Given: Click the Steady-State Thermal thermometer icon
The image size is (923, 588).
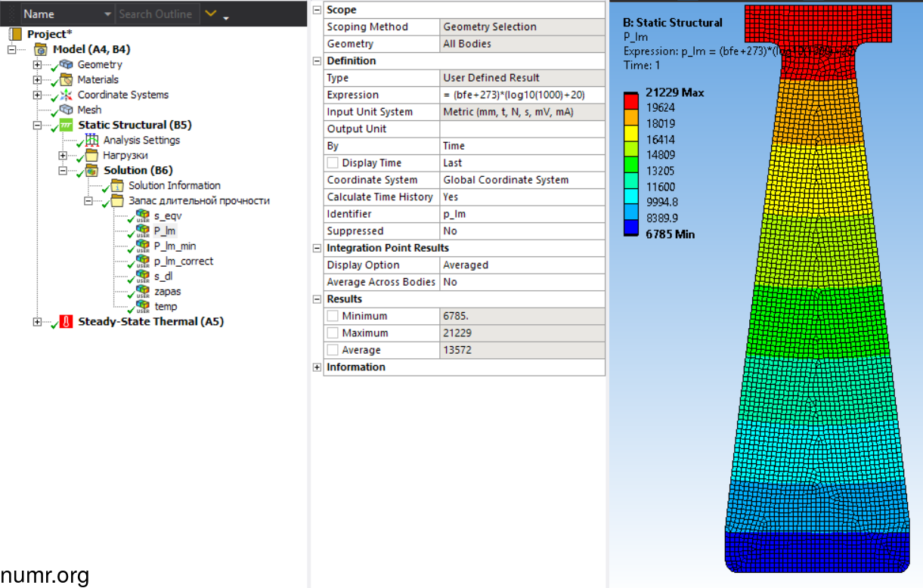Looking at the screenshot, I should [x=67, y=322].
